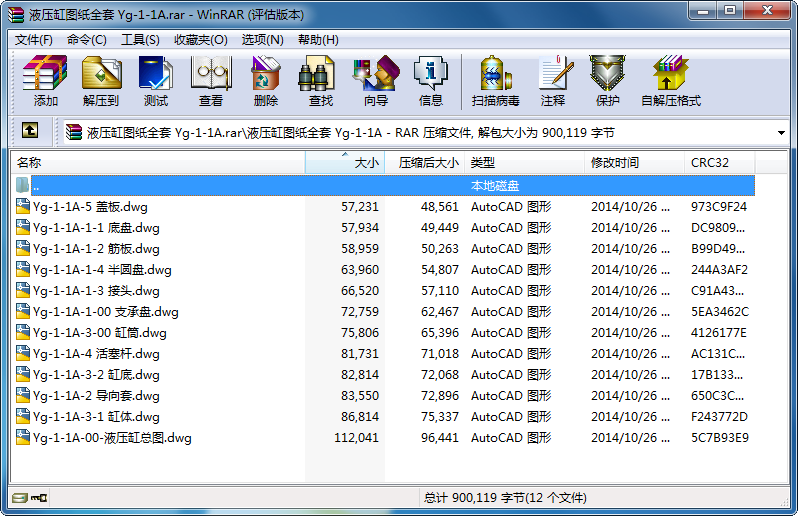Click the archive icon in the address bar
798x516 pixels.
point(74,132)
